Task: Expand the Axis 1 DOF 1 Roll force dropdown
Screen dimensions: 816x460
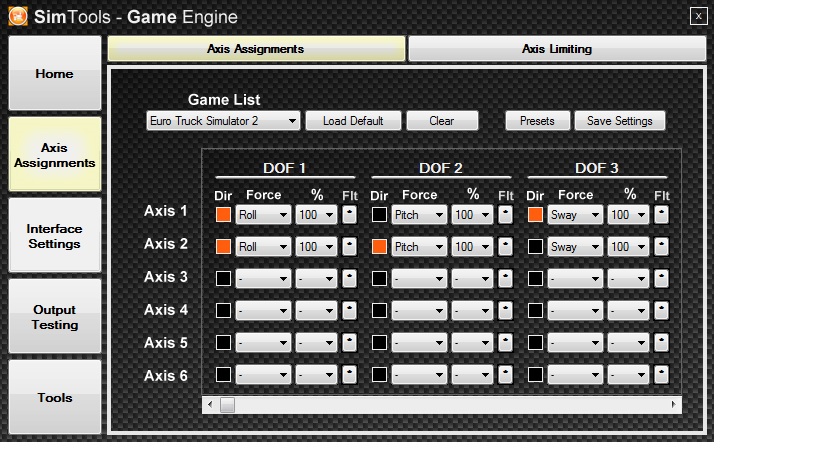Action: [x=263, y=214]
